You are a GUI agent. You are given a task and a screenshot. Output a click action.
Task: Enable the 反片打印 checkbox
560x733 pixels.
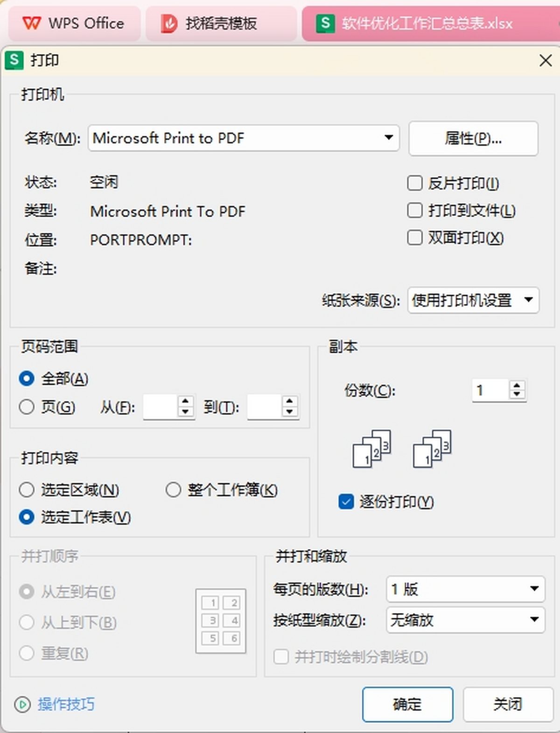click(x=414, y=183)
